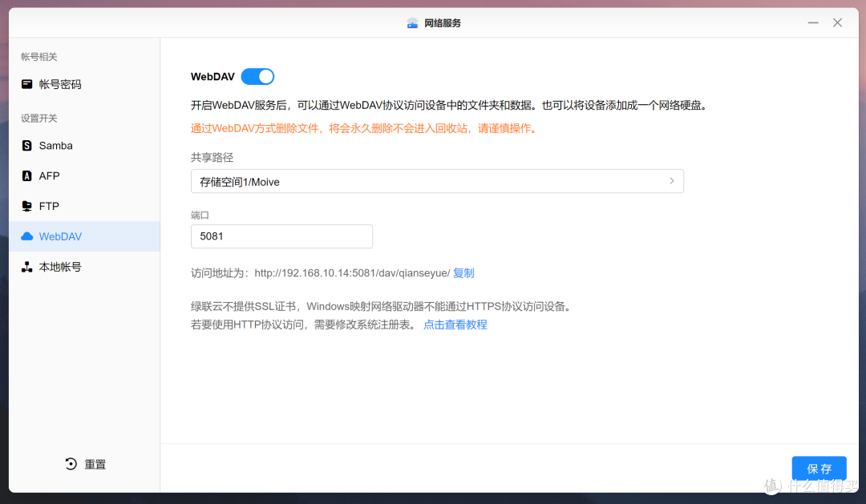Click the WebDAV cloud icon in sidebar
Image resolution: width=866 pixels, height=504 pixels.
pos(26,236)
